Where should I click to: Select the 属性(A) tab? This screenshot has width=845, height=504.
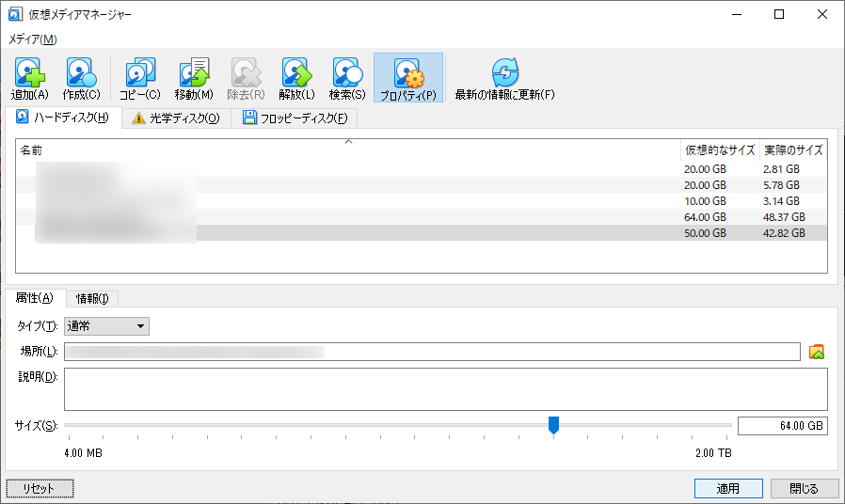35,298
